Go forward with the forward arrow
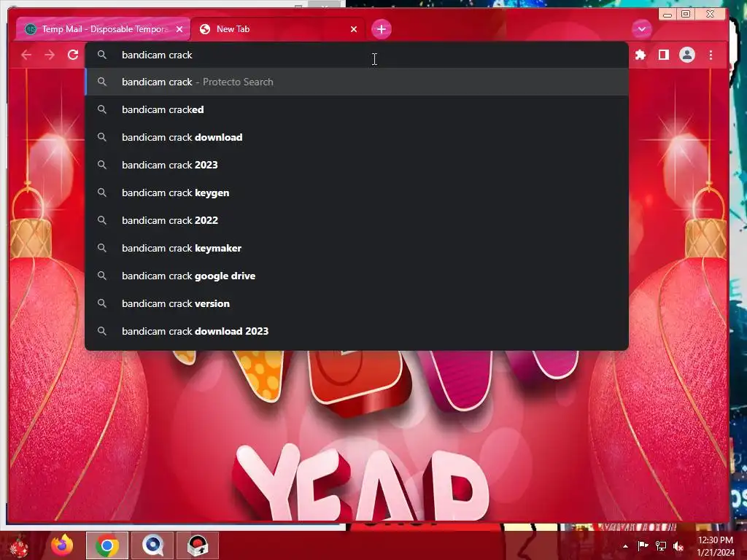 pyautogui.click(x=50, y=55)
